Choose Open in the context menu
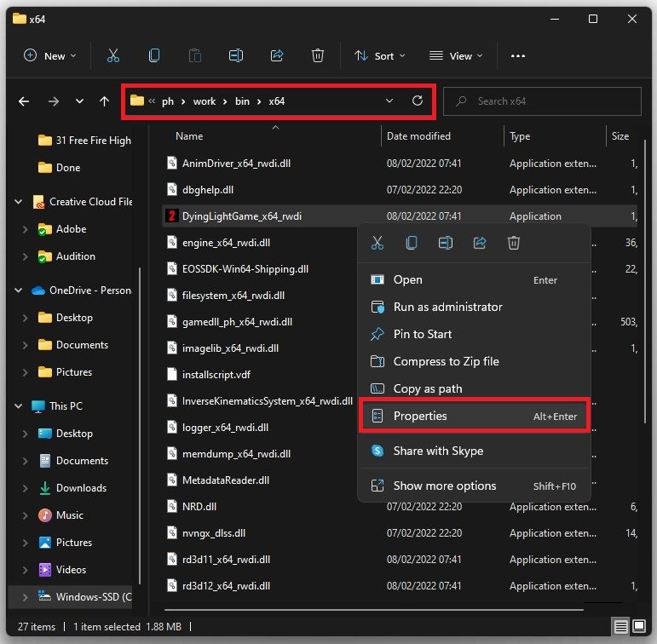Viewport: 657px width, 644px height. pos(475,279)
